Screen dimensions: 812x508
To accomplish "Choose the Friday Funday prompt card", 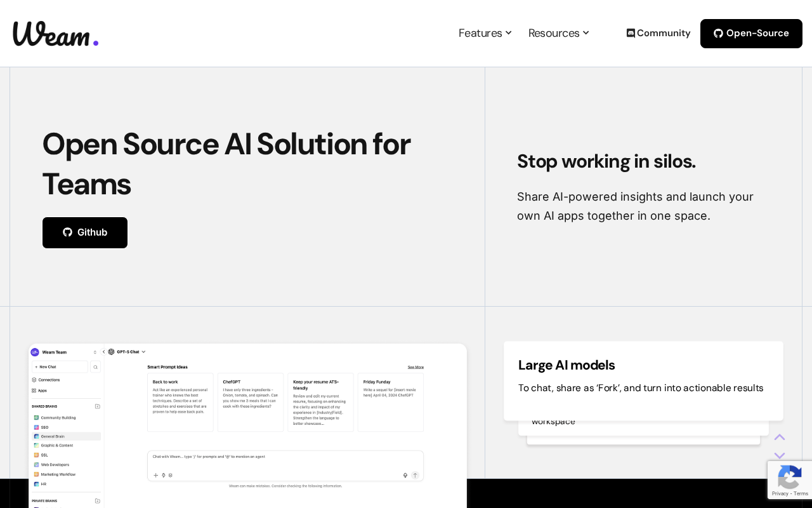I will [391, 403].
